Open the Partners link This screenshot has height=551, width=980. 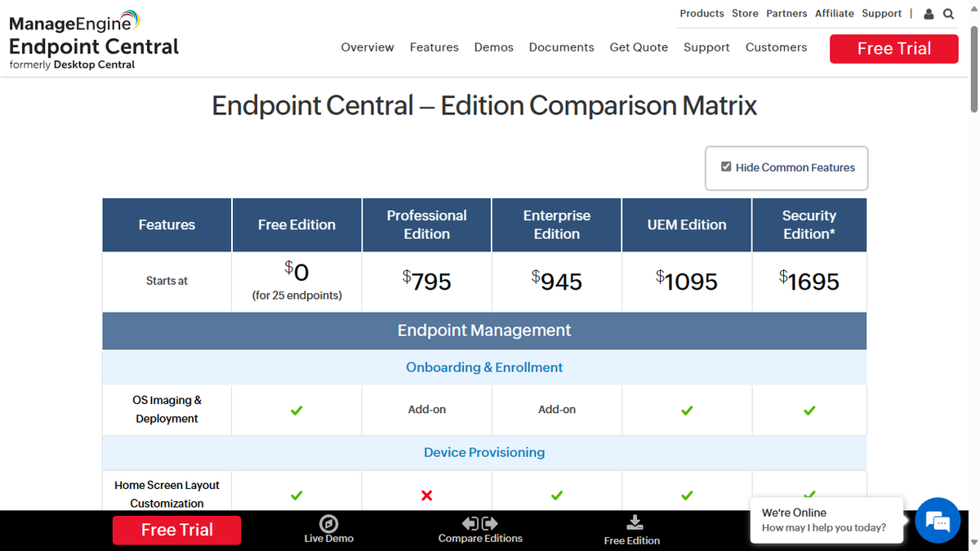786,13
